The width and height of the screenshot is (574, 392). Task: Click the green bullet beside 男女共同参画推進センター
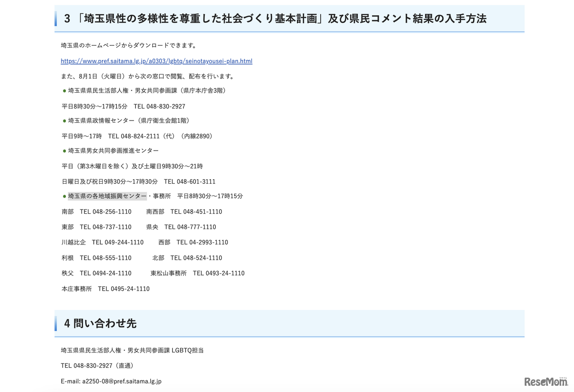point(64,151)
